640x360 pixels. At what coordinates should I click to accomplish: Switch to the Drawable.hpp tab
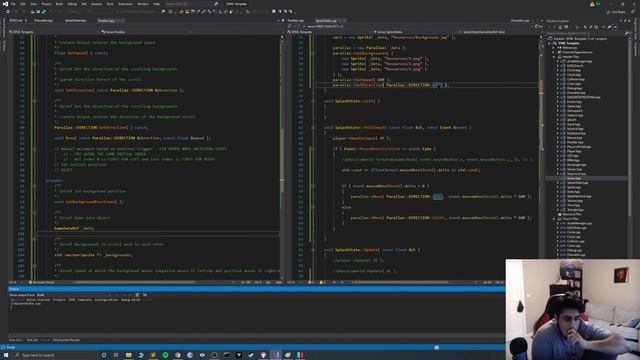tap(44, 20)
